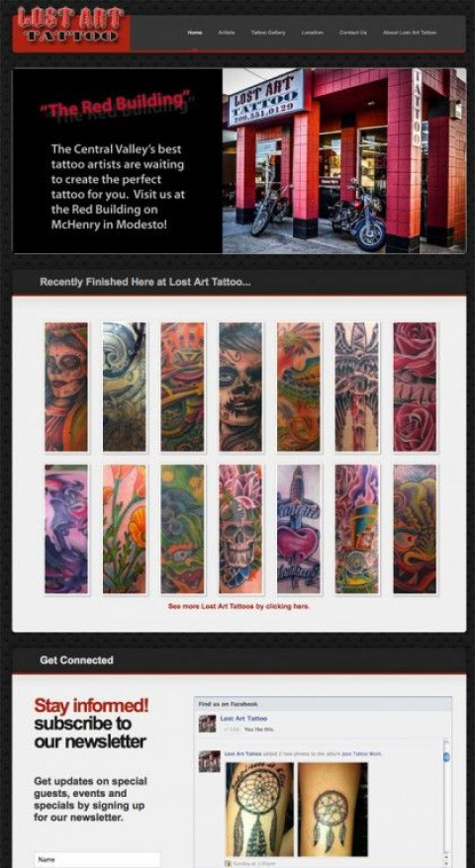Open the sugar skull woman tattoo thumbnail
The image size is (475, 868).
pos(66,387)
